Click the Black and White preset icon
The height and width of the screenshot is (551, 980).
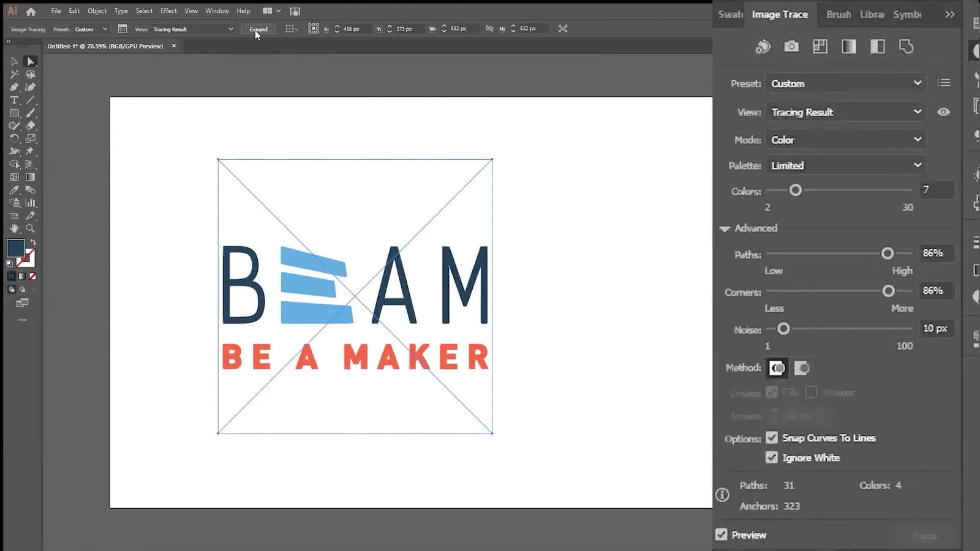(878, 47)
